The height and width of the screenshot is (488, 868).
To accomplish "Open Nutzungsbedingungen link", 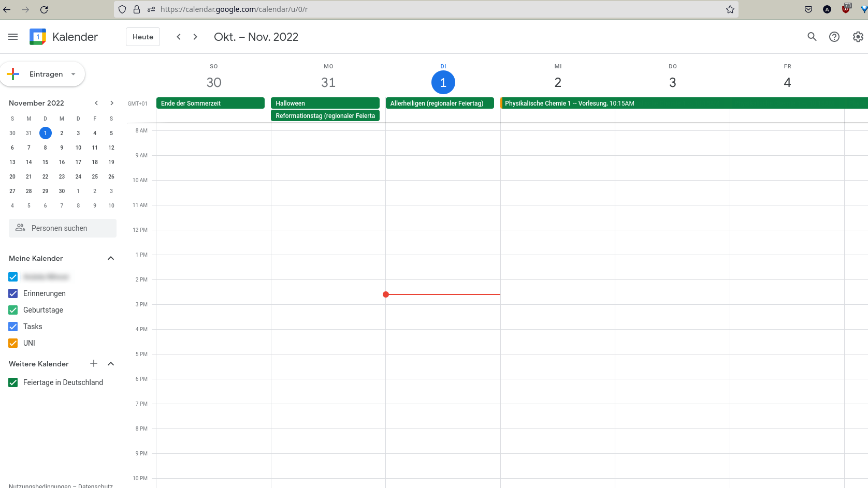I will point(40,485).
